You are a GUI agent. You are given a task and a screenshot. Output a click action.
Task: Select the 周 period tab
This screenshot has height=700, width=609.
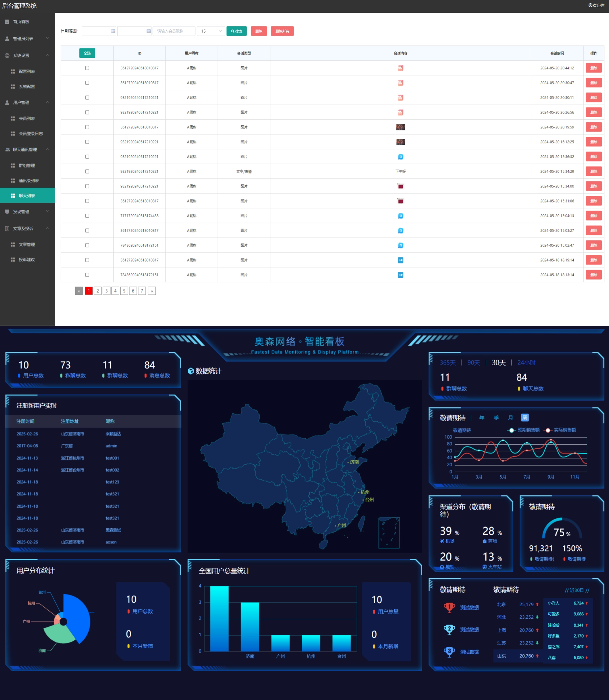coord(525,418)
